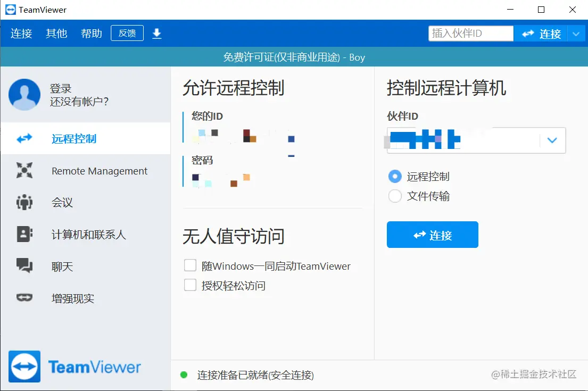Click the augmented reality goggles icon

click(x=24, y=298)
